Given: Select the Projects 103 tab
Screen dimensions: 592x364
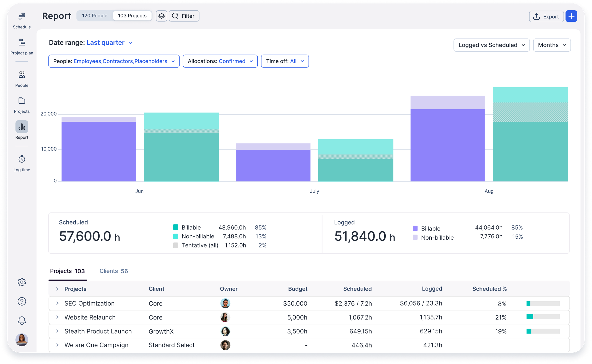Looking at the screenshot, I should click(x=67, y=271).
